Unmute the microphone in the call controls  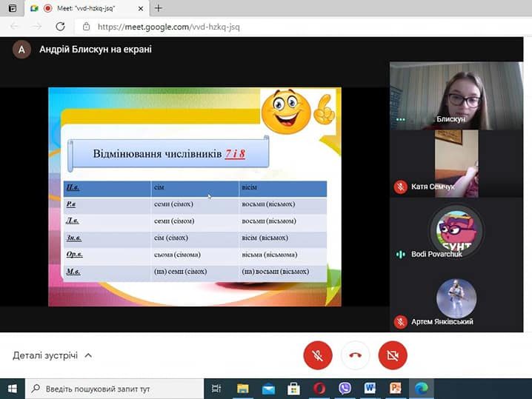[317, 356]
